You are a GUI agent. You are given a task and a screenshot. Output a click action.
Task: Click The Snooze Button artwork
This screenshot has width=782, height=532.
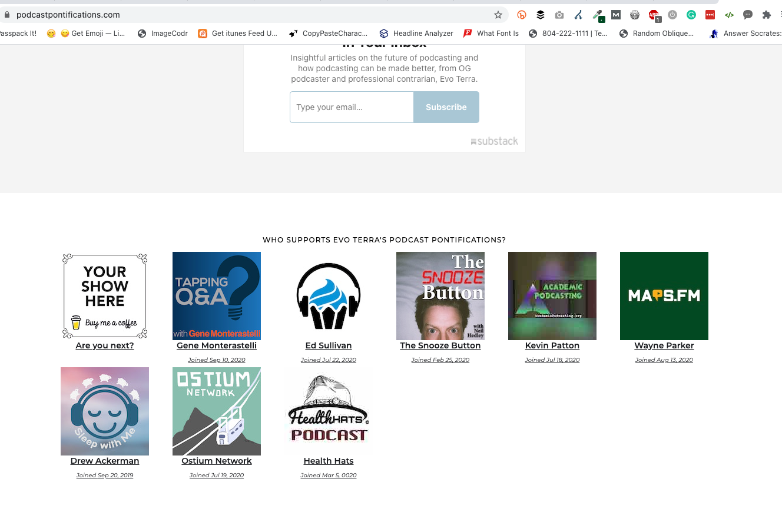pyautogui.click(x=440, y=296)
